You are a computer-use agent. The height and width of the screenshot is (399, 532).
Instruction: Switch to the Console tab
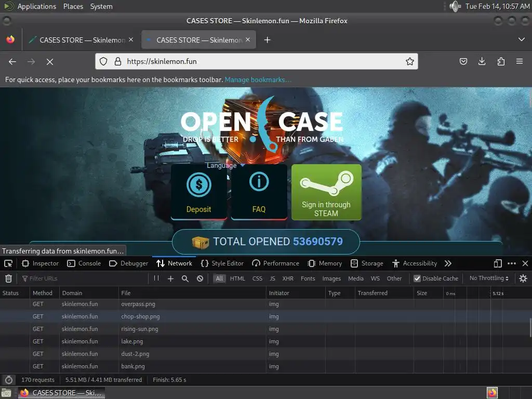pos(84,263)
